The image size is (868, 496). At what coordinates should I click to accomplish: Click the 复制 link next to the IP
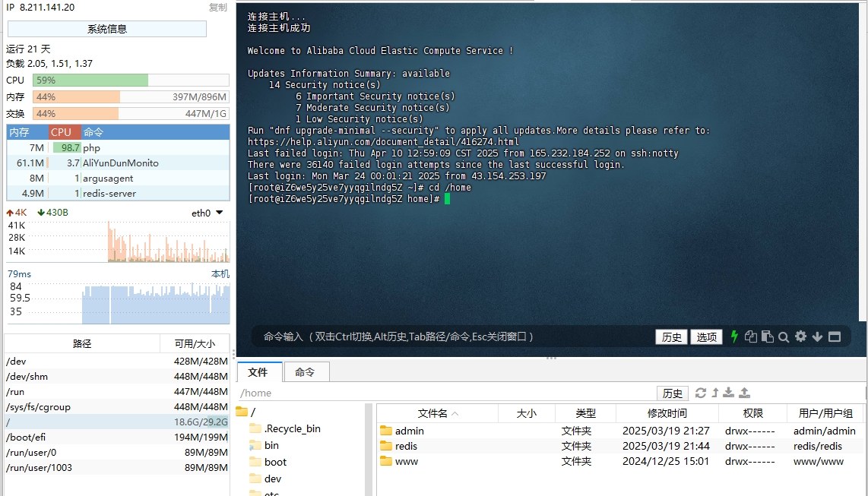(x=217, y=8)
